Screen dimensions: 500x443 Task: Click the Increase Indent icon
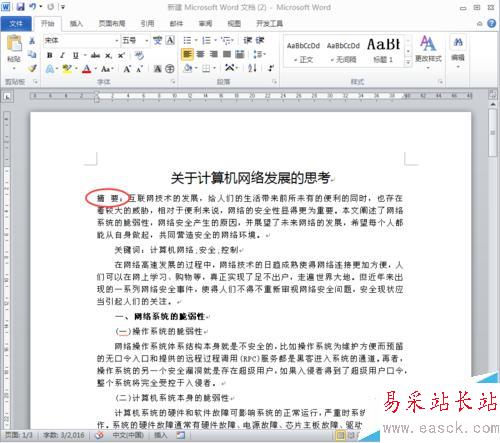click(x=260, y=40)
